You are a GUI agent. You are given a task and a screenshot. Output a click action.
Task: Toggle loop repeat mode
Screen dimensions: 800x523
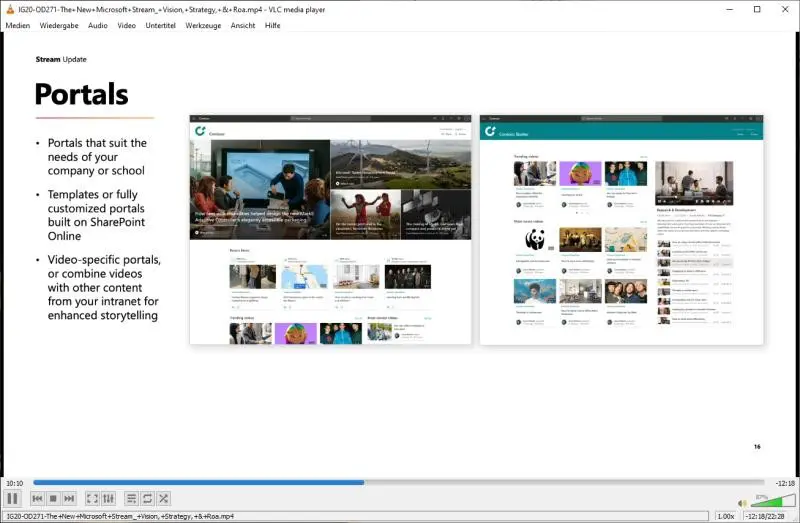point(147,498)
